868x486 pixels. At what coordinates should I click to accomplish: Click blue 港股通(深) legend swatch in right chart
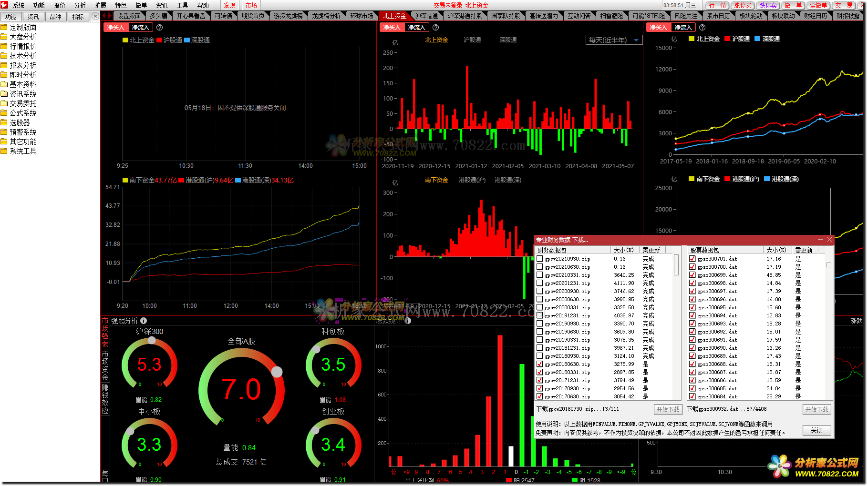[767, 179]
